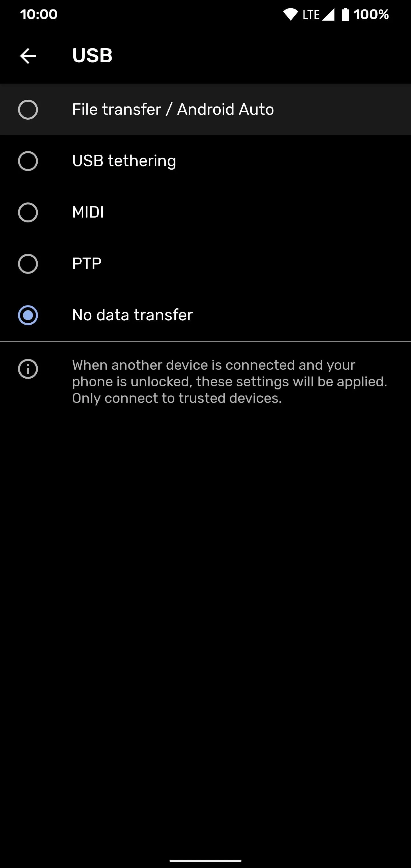Tap the USB page title

(92, 56)
